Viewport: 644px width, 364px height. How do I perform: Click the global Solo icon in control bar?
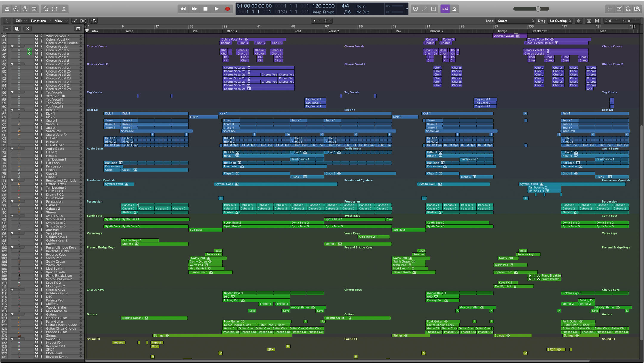click(x=434, y=9)
